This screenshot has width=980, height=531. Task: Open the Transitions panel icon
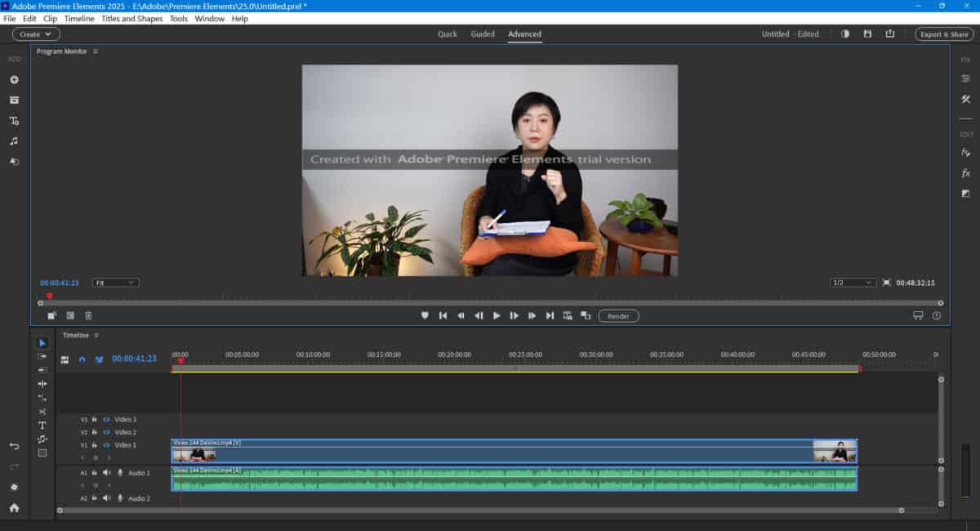[x=965, y=194]
